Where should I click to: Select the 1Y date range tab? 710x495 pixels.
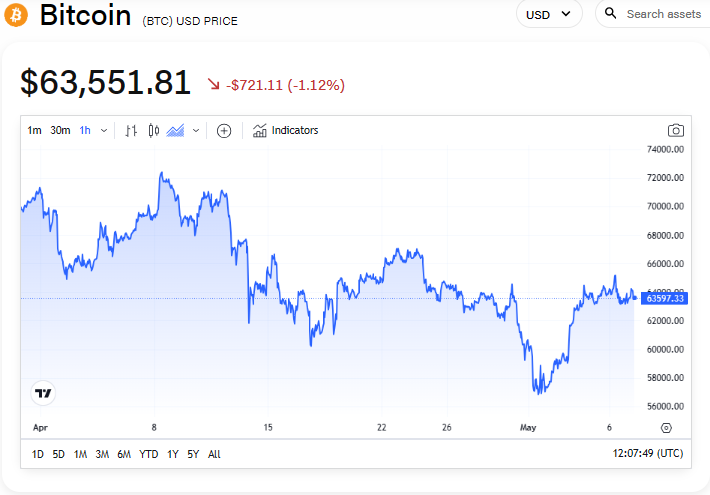tap(173, 454)
